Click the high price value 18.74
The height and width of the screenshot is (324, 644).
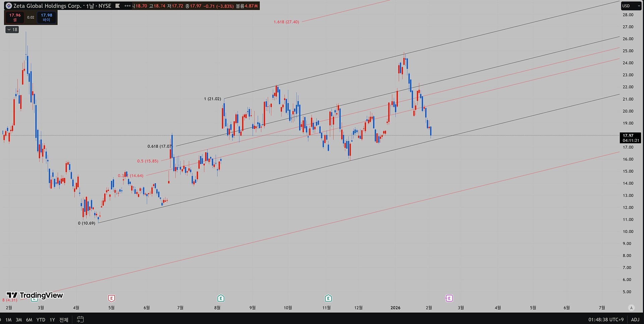click(159, 6)
